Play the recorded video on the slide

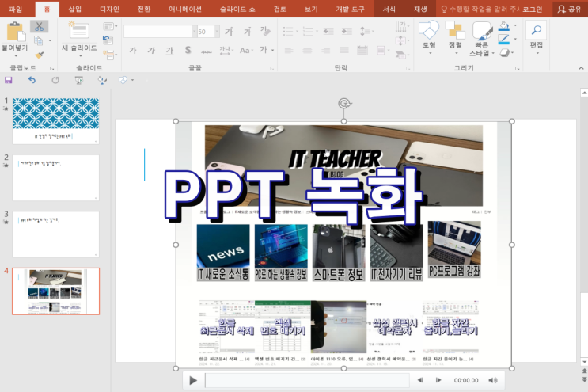click(x=192, y=380)
